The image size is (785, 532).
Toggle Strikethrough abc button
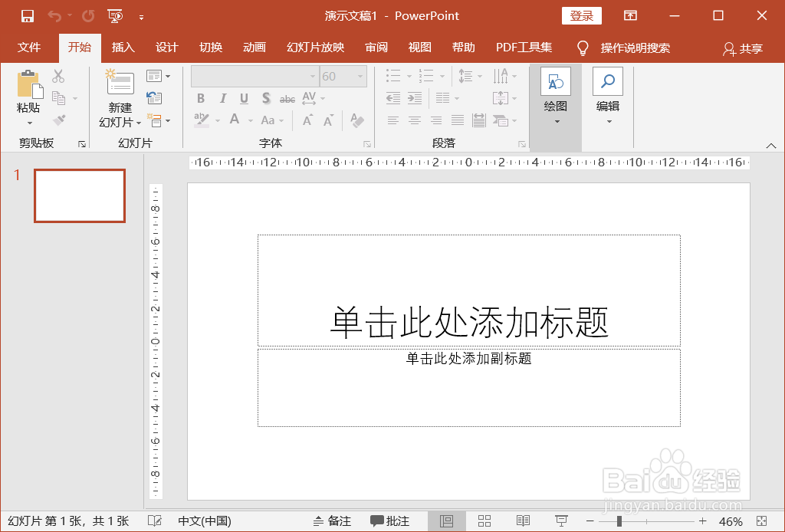(x=287, y=99)
